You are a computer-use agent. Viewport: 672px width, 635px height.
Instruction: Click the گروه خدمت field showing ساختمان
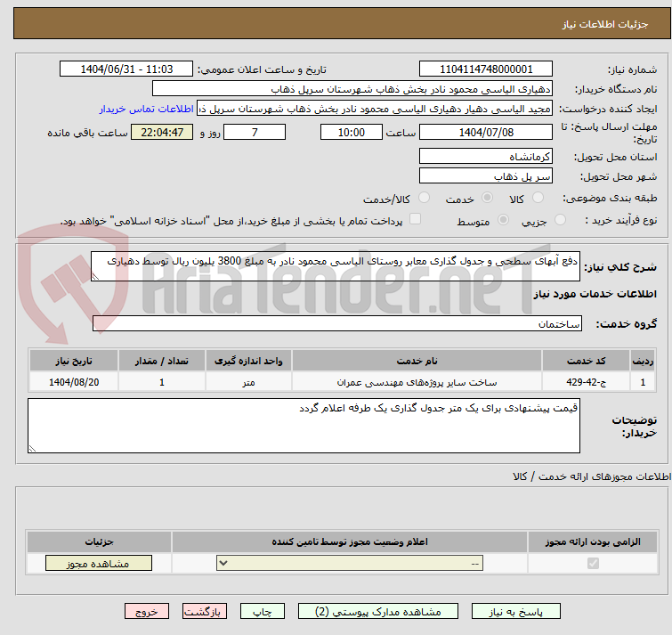coord(336,323)
